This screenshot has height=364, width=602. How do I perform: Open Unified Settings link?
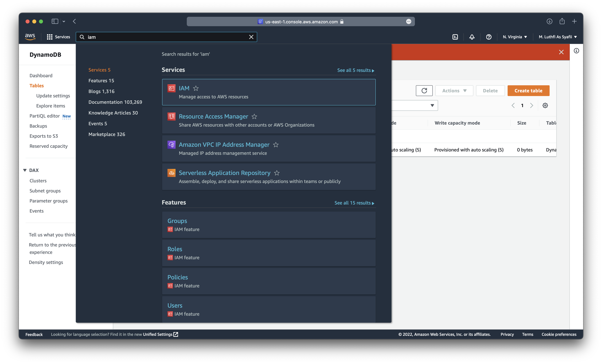(x=160, y=334)
